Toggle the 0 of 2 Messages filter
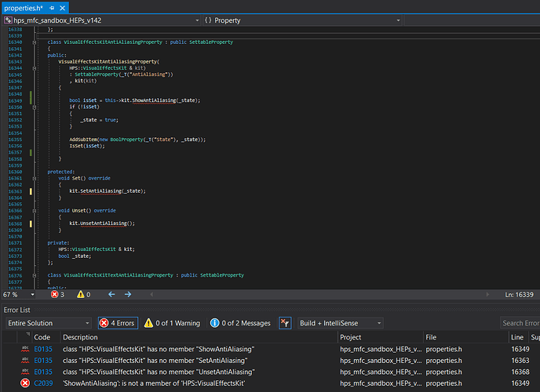The image size is (540, 392). tap(240, 323)
